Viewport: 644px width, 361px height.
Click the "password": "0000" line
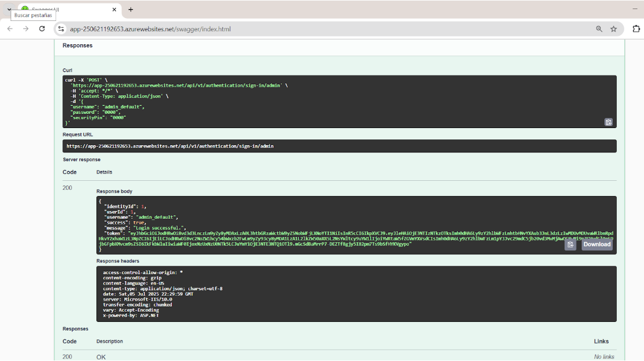click(x=95, y=112)
